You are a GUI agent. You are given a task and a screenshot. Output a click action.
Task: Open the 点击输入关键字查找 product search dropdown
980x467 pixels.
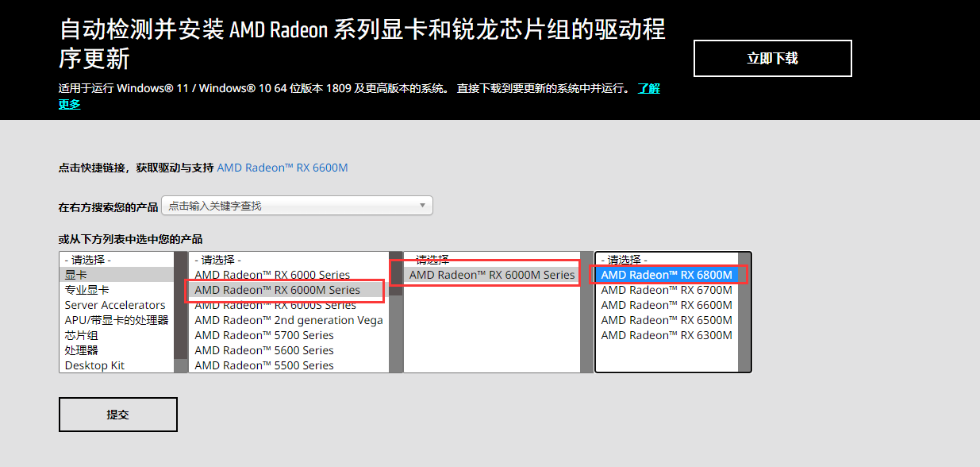tap(297, 206)
